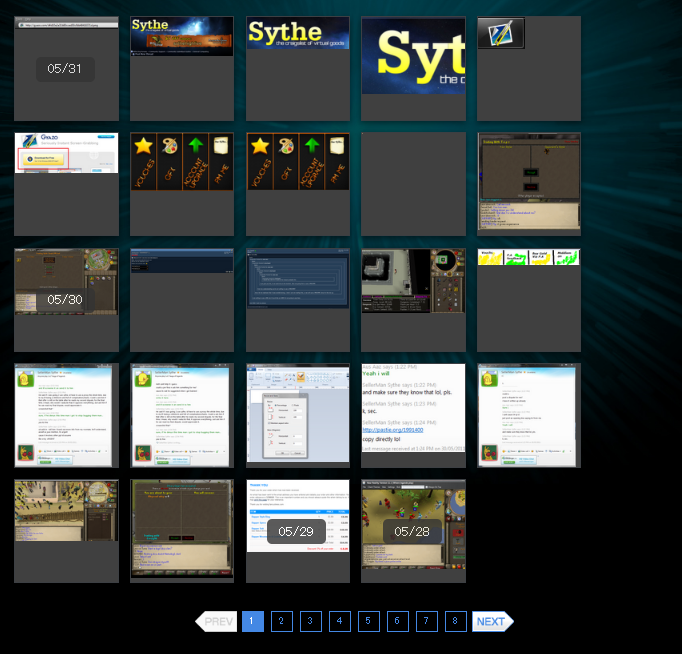
Task: Open the RuneScape crowd scene thumbnail
Action: click(x=66, y=531)
